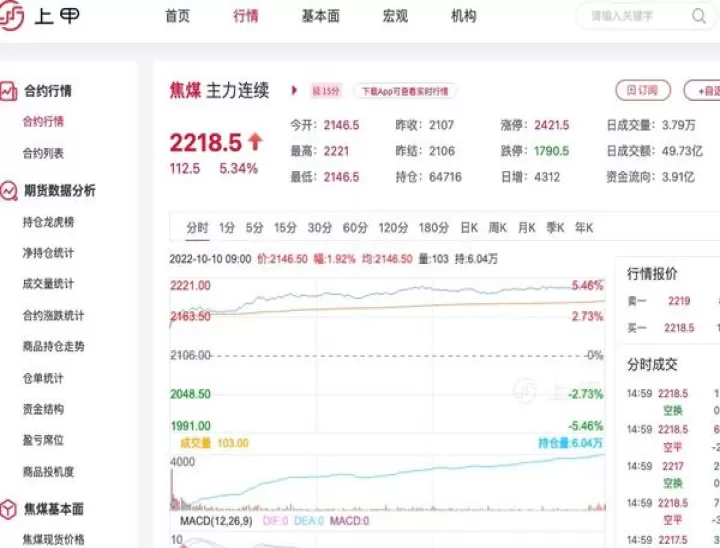
Task: Switch to the 120分 chart tab
Action: coord(393,228)
